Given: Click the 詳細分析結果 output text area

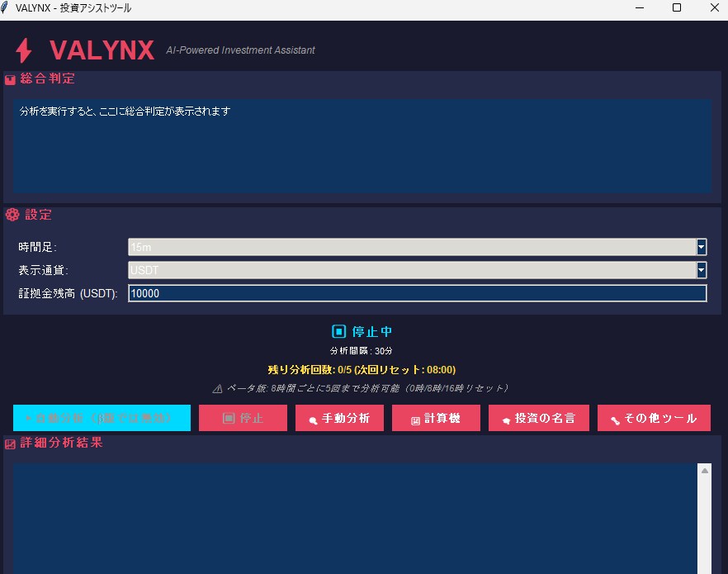Looking at the screenshot, I should (x=355, y=519).
